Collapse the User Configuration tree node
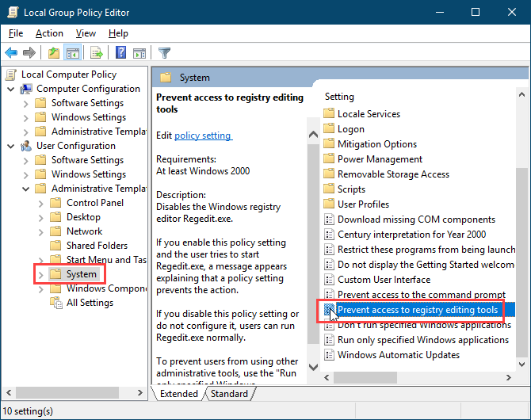 (x=11, y=146)
